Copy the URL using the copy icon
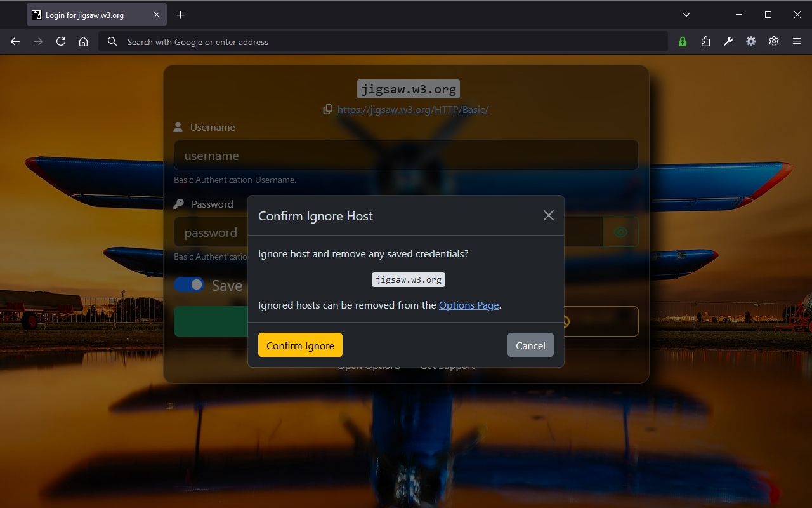Screen dimensions: 812x508 [327, 109]
